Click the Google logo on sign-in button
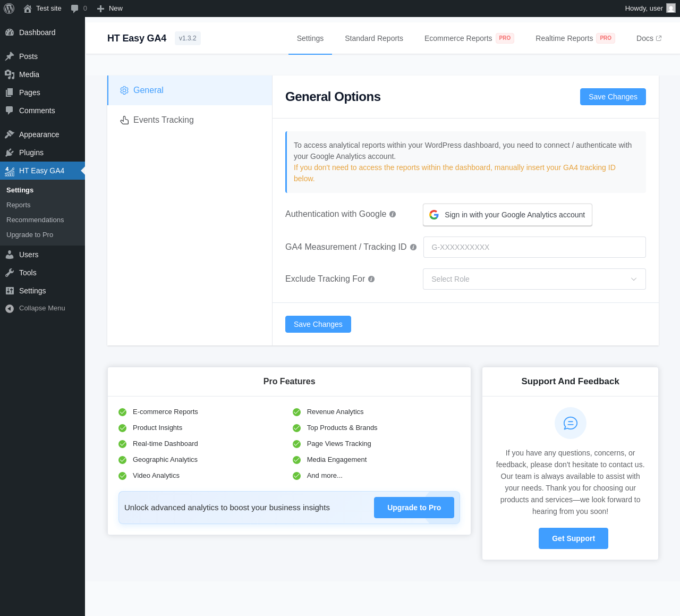The height and width of the screenshot is (616, 680). [434, 215]
